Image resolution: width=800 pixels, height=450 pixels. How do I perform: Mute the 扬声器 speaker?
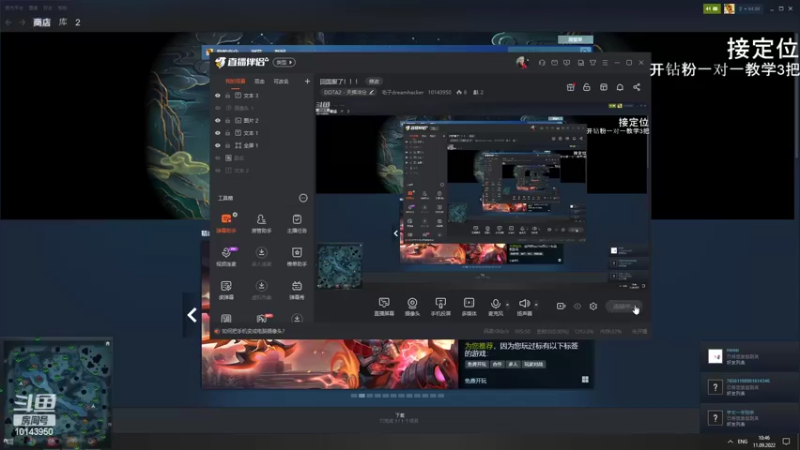[524, 307]
